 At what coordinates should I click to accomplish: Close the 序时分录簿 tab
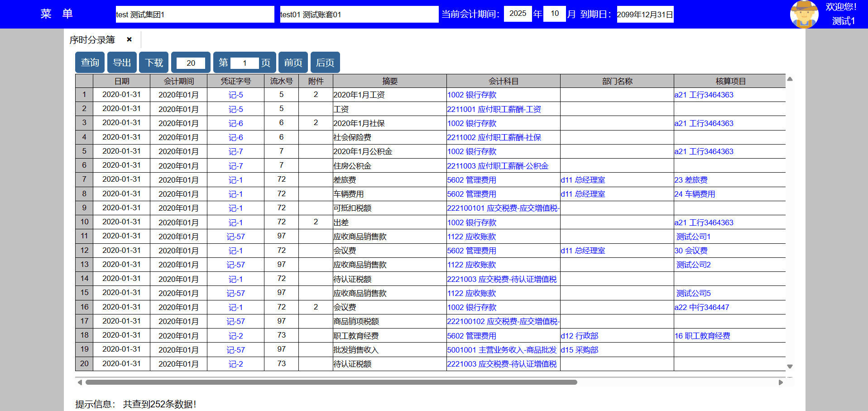coord(129,39)
